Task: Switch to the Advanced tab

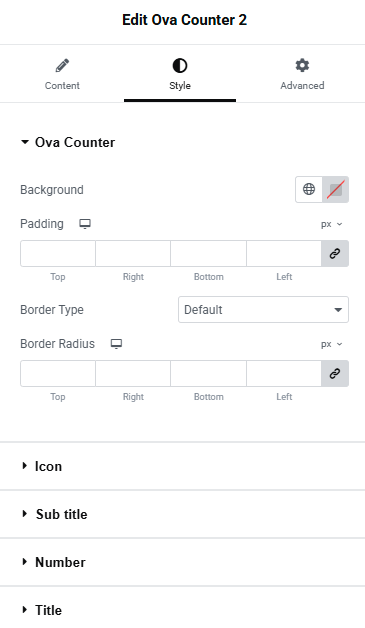Action: pyautogui.click(x=302, y=74)
